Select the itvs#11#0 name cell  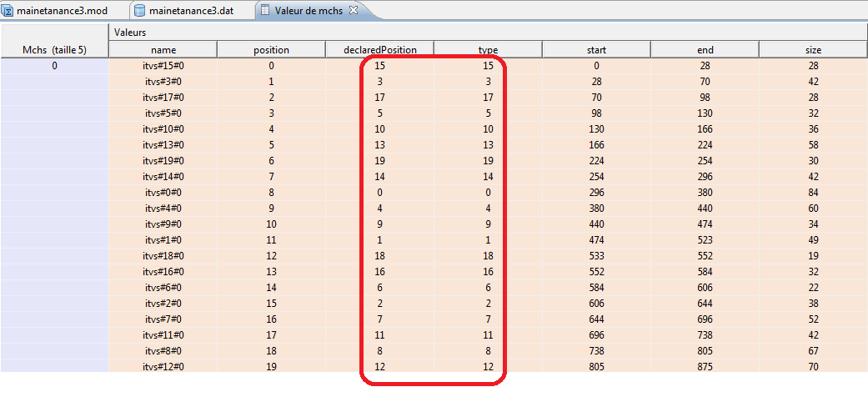tap(163, 335)
